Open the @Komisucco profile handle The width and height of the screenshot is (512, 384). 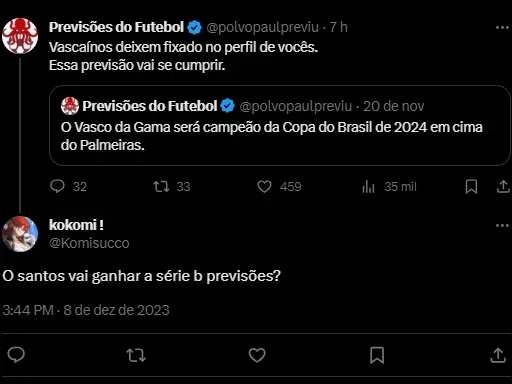89,243
